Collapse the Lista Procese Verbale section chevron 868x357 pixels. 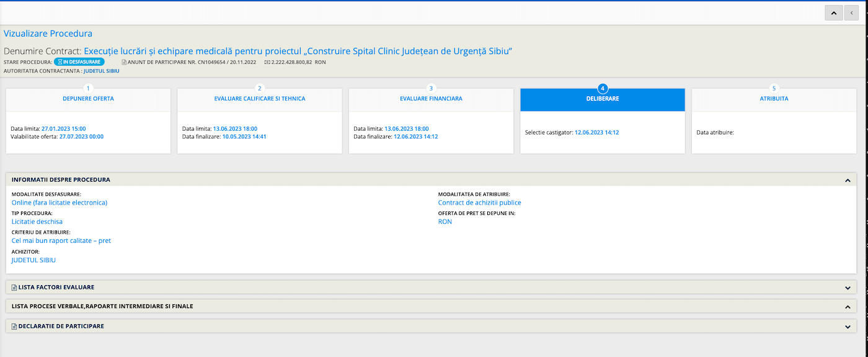[x=847, y=307]
